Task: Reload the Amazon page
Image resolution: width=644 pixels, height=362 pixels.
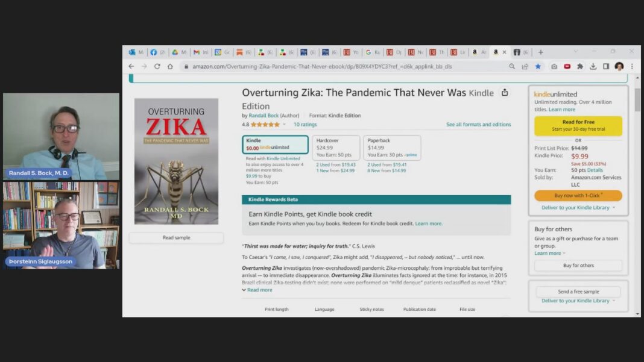Action: click(x=157, y=66)
